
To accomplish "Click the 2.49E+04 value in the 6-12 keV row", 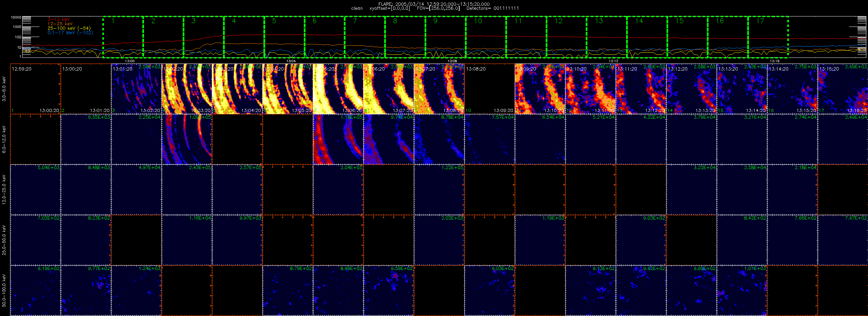I will pos(856,117).
